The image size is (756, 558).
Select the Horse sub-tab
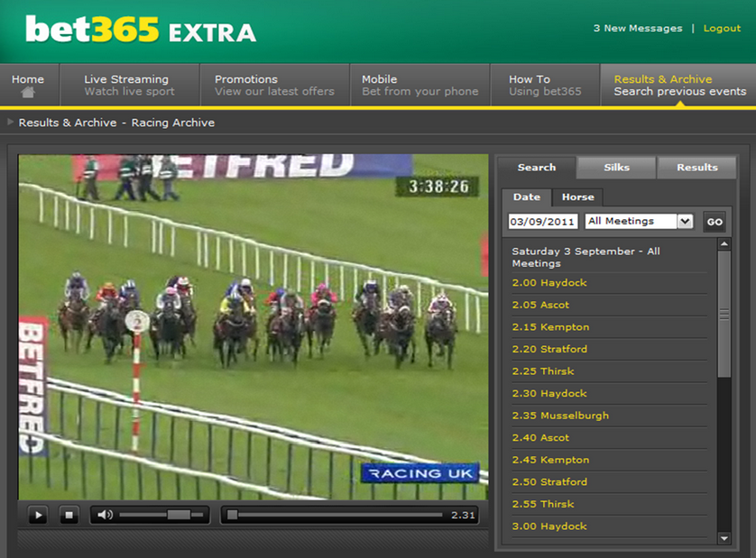click(577, 197)
